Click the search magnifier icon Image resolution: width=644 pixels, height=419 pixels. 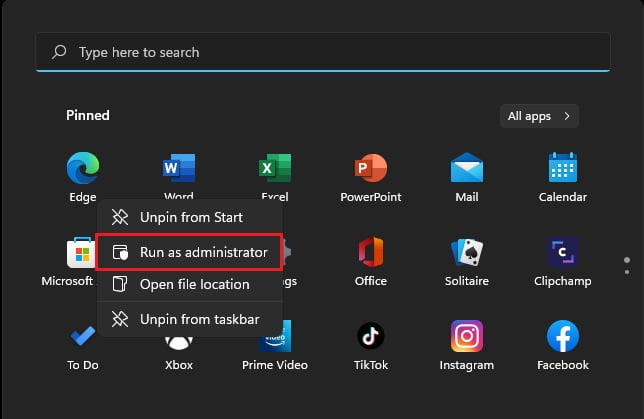[x=59, y=52]
